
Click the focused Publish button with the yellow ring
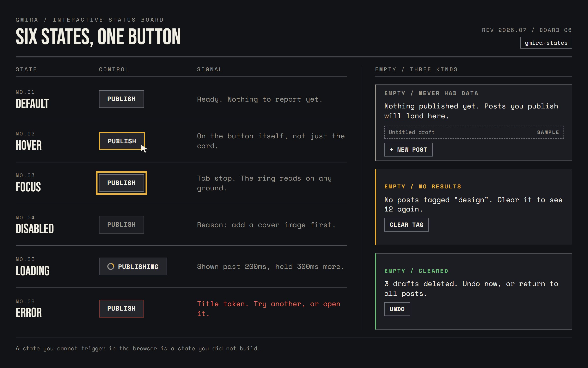[121, 183]
